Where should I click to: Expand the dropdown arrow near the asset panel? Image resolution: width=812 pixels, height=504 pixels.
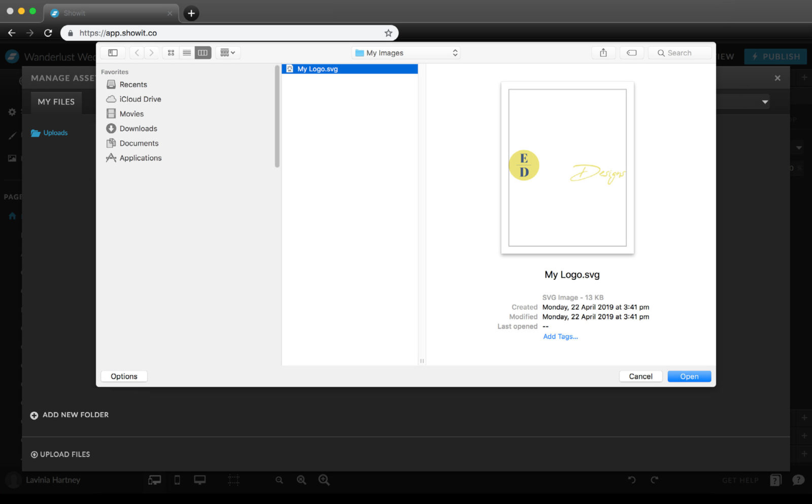click(764, 101)
